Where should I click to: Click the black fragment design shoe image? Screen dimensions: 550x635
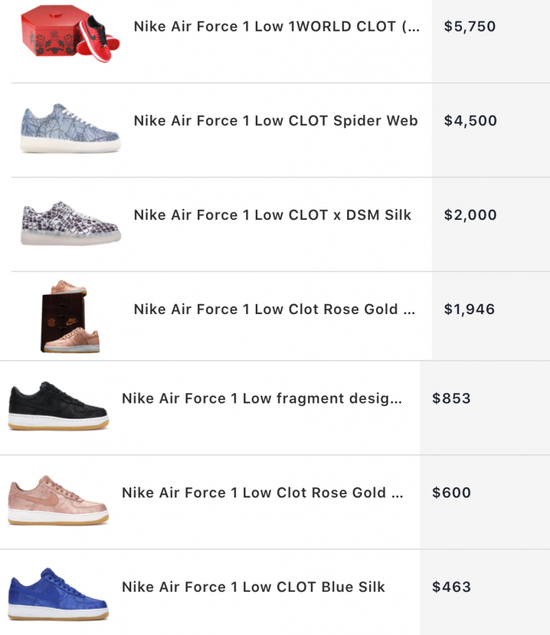(58, 405)
